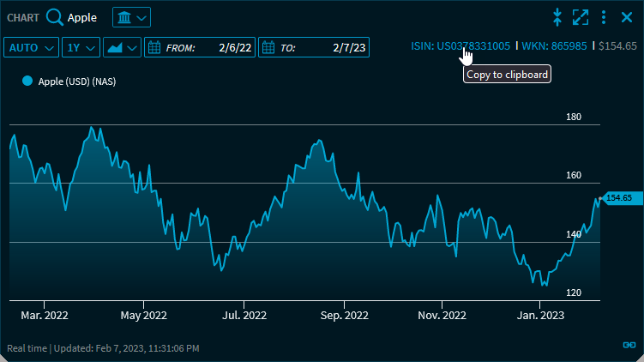
Task: Click the Apple symbol name in header
Action: coord(82,17)
